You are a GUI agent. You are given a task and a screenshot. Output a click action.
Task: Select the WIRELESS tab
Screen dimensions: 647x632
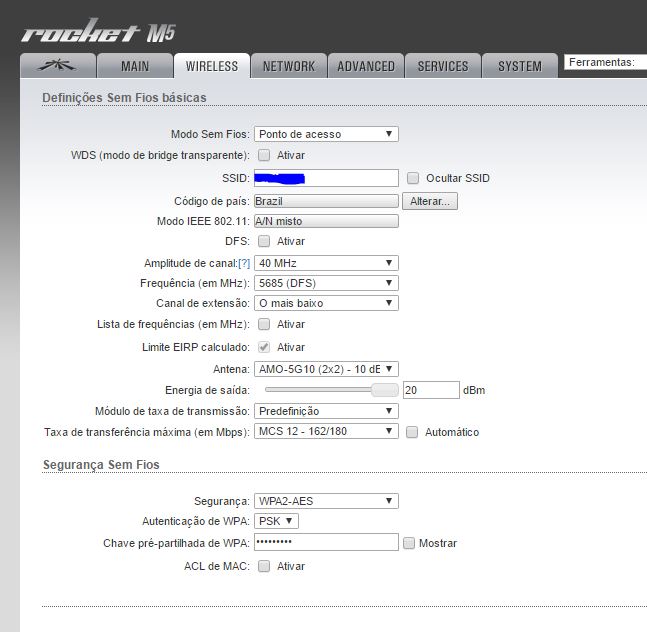(x=212, y=66)
